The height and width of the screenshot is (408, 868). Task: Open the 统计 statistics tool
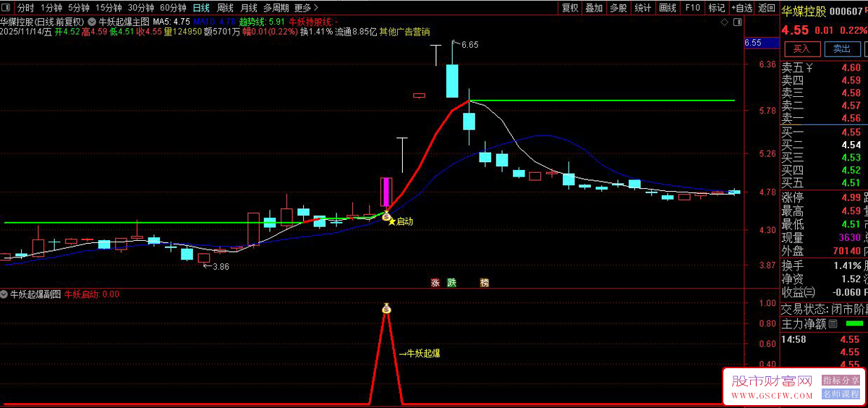click(642, 8)
